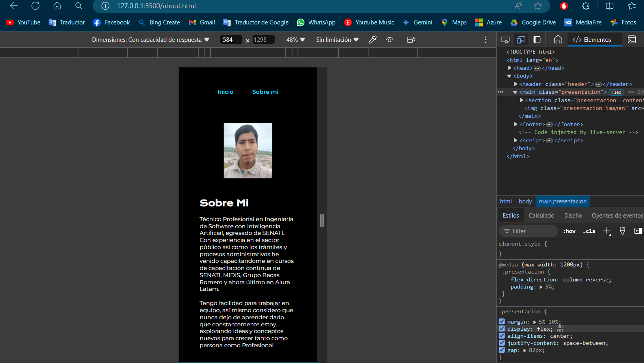Select the img presentacion_imagen line
Viewport: 644px width, 363px height.
[x=584, y=108]
